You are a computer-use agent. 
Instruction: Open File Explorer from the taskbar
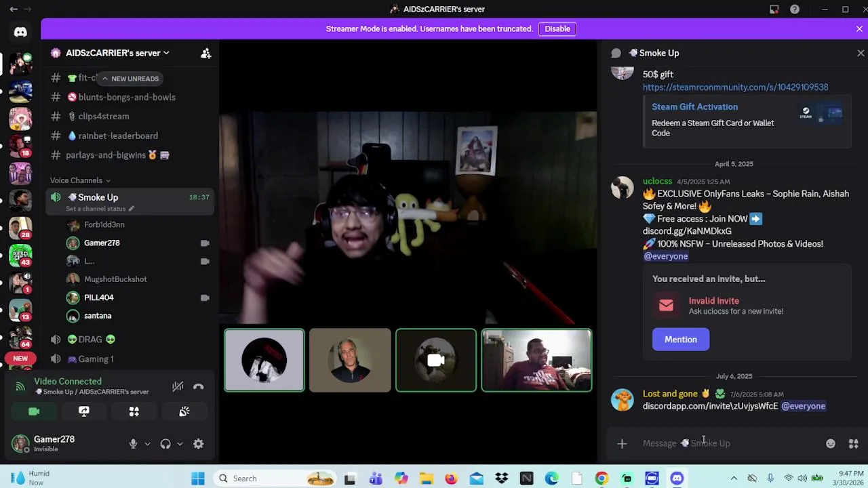pyautogui.click(x=426, y=479)
